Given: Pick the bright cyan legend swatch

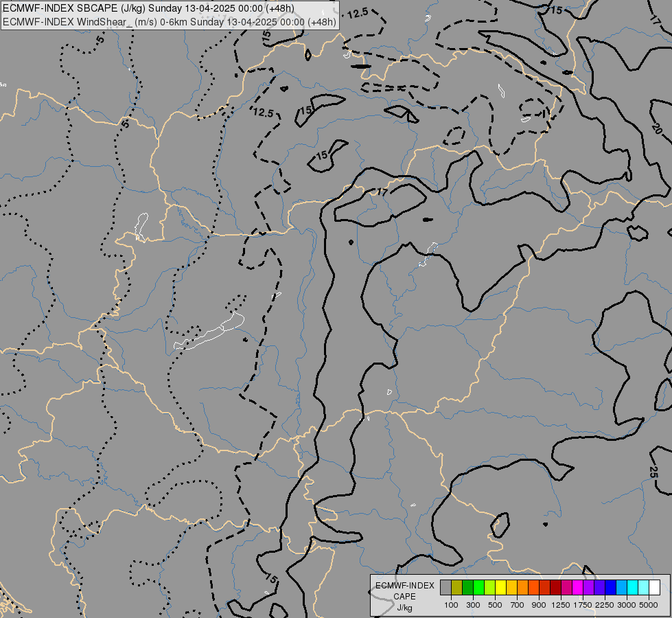Looking at the screenshot, I should coord(632,588).
